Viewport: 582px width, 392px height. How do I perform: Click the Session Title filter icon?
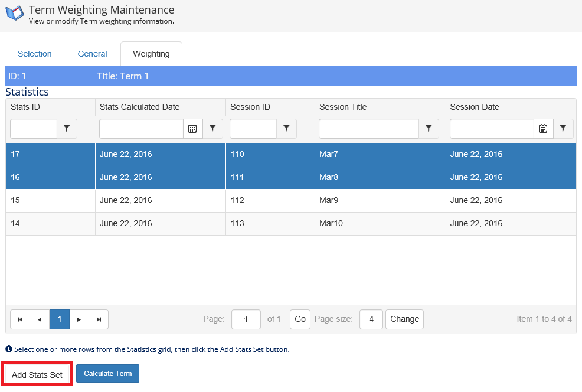(x=429, y=129)
